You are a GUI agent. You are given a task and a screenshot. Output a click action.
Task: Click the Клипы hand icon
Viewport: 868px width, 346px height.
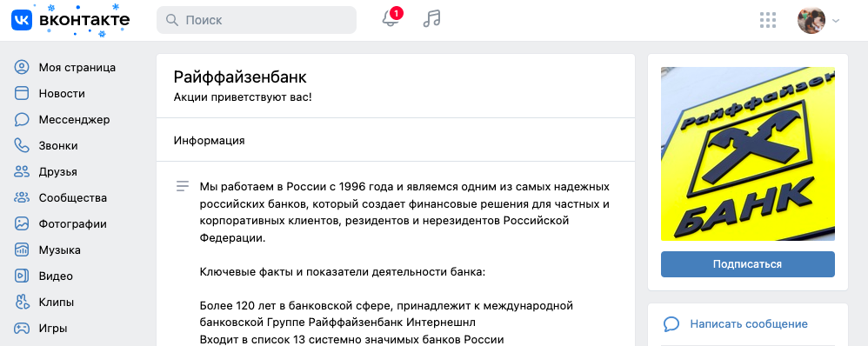pyautogui.click(x=22, y=303)
